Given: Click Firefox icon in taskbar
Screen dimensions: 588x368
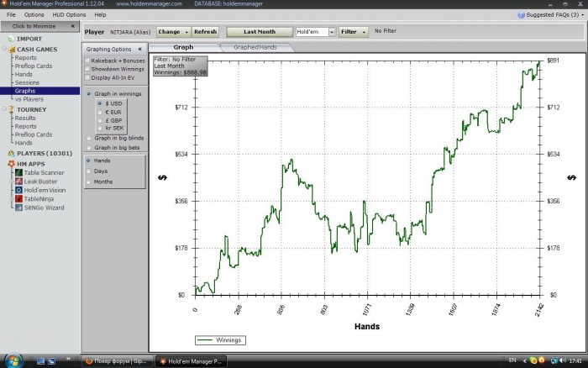Looking at the screenshot, I should 89,361.
